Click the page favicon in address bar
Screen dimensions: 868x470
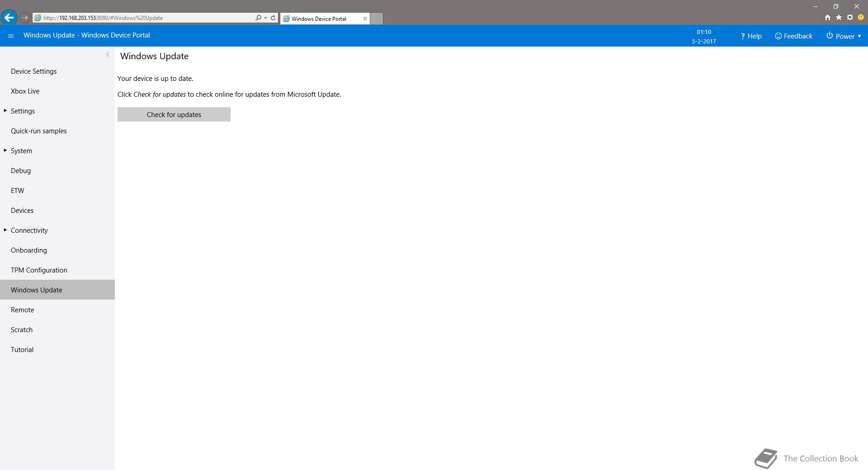[x=38, y=18]
